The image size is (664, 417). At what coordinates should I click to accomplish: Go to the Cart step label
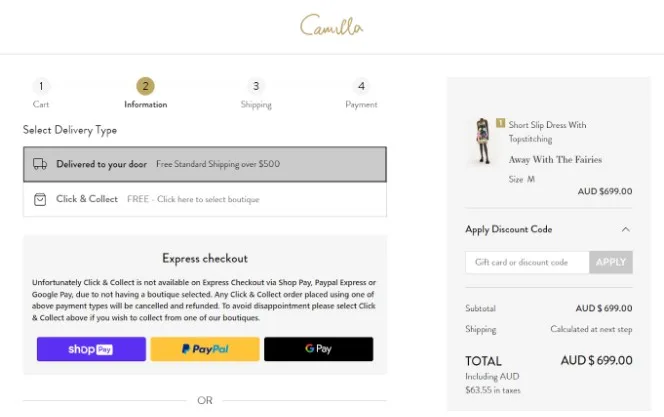click(41, 104)
